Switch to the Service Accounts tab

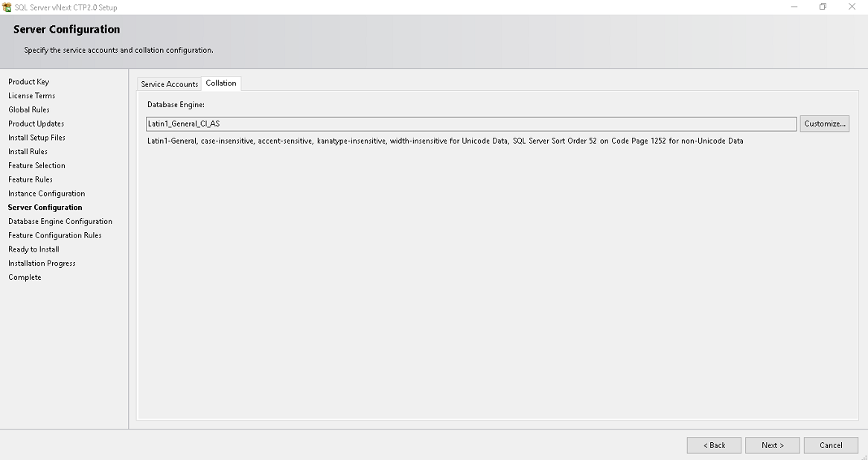pyautogui.click(x=170, y=84)
